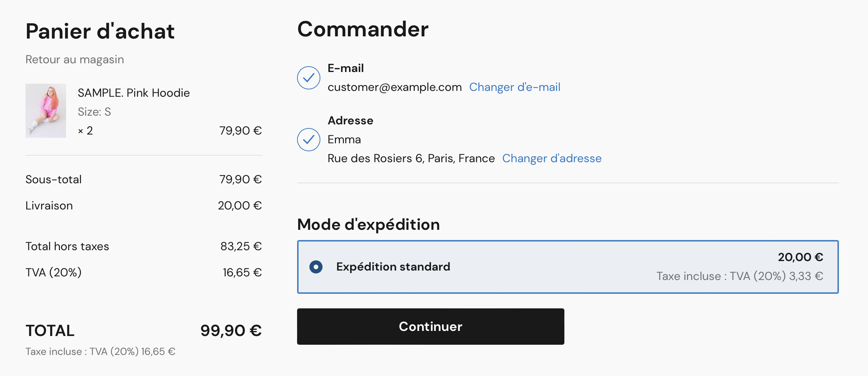
Task: Click the Adresse step checkmark icon
Action: 308,139
